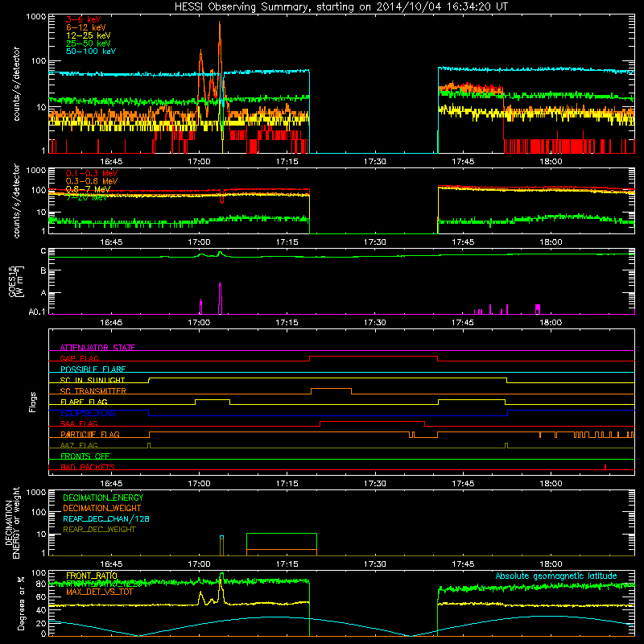644x644 pixels.
Task: Click the 0.1-0.3 MeV legend label
Action: coord(92,173)
